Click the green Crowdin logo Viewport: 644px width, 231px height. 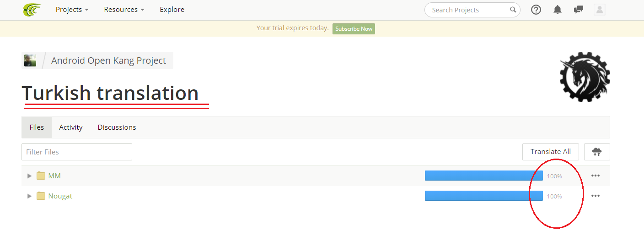pos(32,10)
